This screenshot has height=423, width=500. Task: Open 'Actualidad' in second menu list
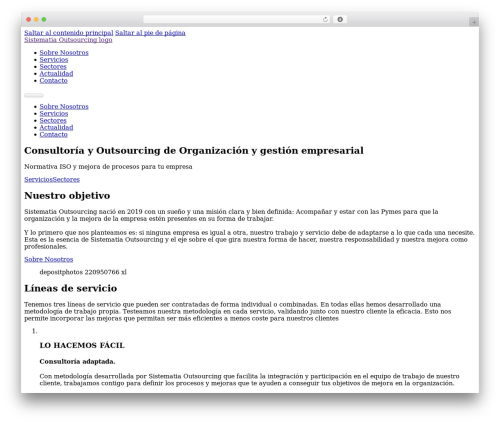[x=56, y=127]
